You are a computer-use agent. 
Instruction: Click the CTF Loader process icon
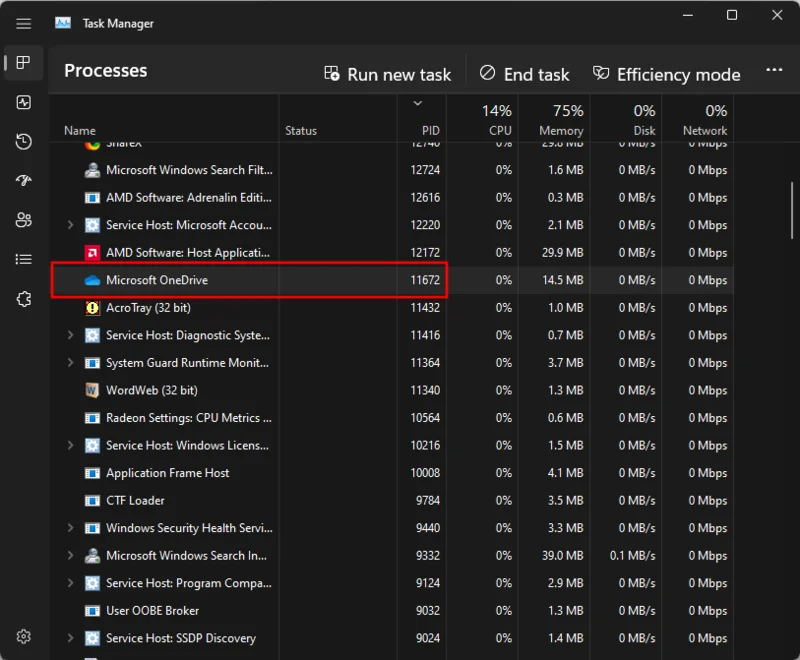coord(92,500)
